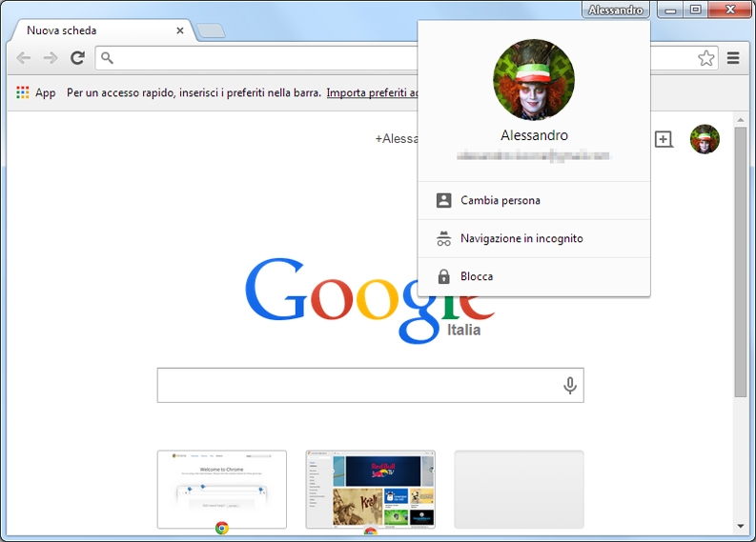
Task: Open the Chrome Web Store thumbnail
Action: (x=370, y=490)
